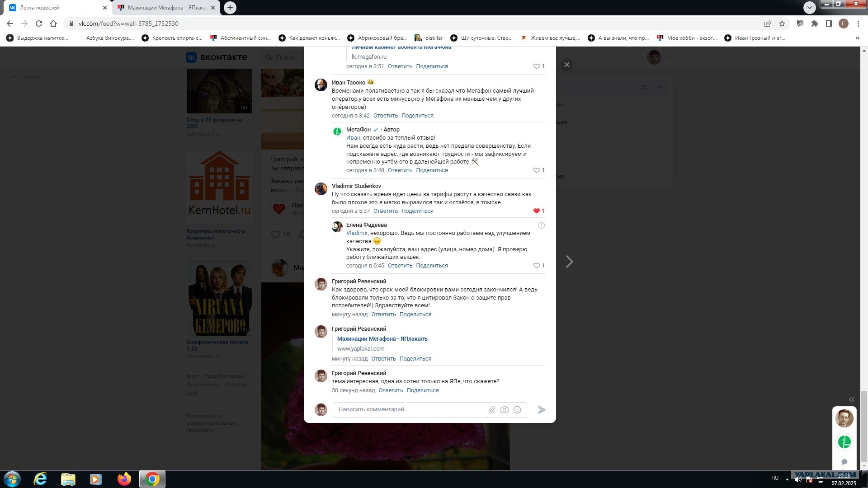The height and width of the screenshot is (488, 868).
Task: Open the Как делают коньяк bookmark
Action: tap(309, 38)
